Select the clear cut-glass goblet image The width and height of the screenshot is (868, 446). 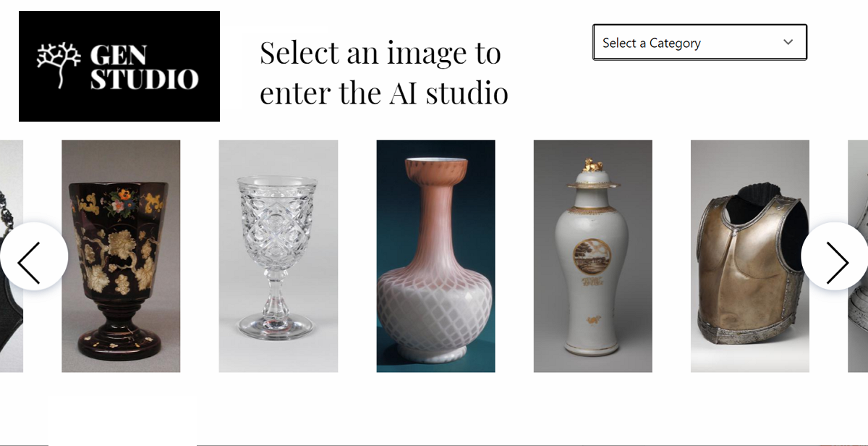click(278, 256)
